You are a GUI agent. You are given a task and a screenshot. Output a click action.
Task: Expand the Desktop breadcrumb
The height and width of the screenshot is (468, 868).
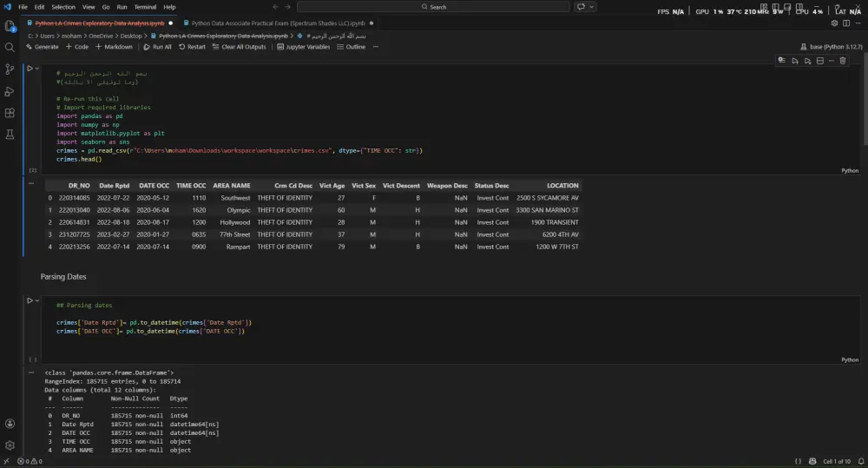point(131,36)
